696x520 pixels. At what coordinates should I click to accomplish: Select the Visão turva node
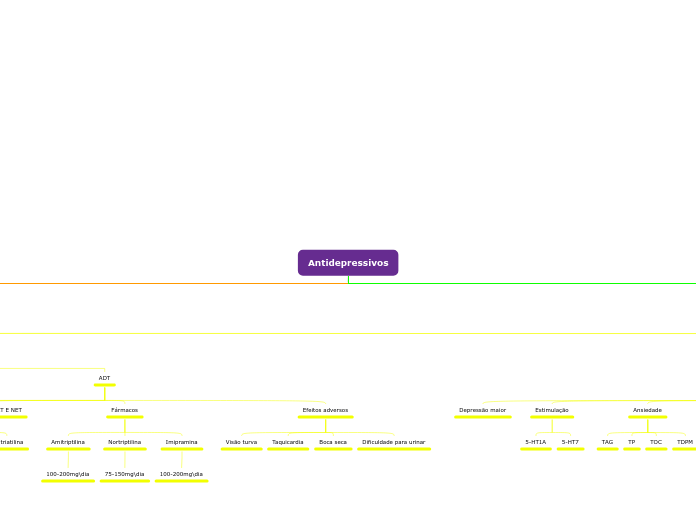click(241, 442)
